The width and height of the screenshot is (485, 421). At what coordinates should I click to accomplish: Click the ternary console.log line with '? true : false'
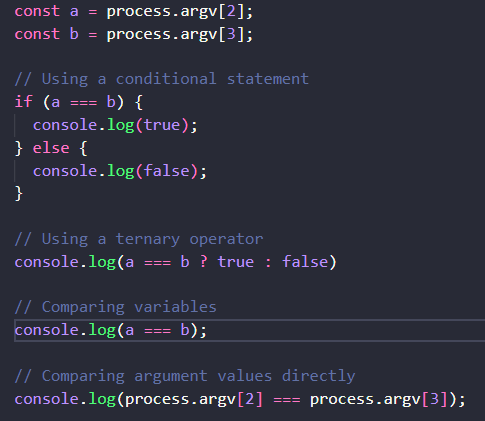pos(176,262)
